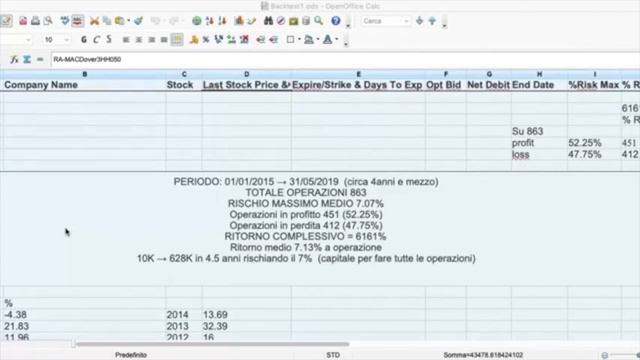Toggle Justified alignment
The width and height of the screenshot is (640, 360).
click(164, 40)
